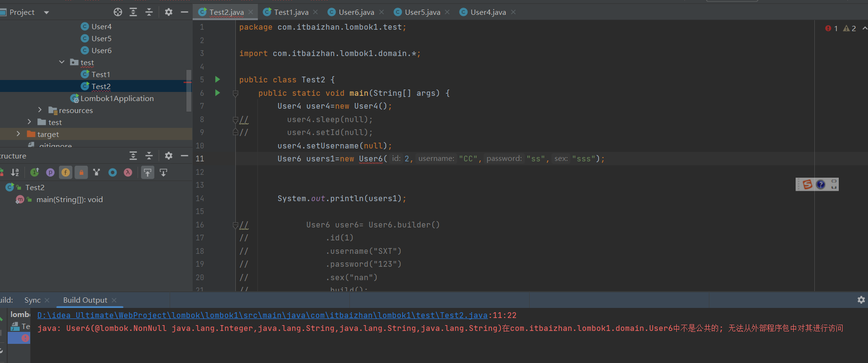Fold comment block starting at line 8
This screenshot has width=868, height=363.
(235, 119)
